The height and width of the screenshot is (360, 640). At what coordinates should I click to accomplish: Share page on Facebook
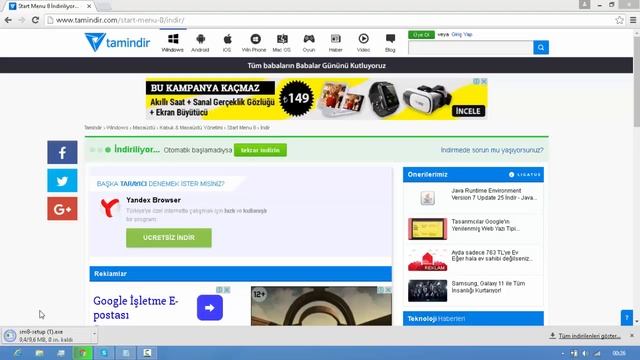pyautogui.click(x=62, y=152)
